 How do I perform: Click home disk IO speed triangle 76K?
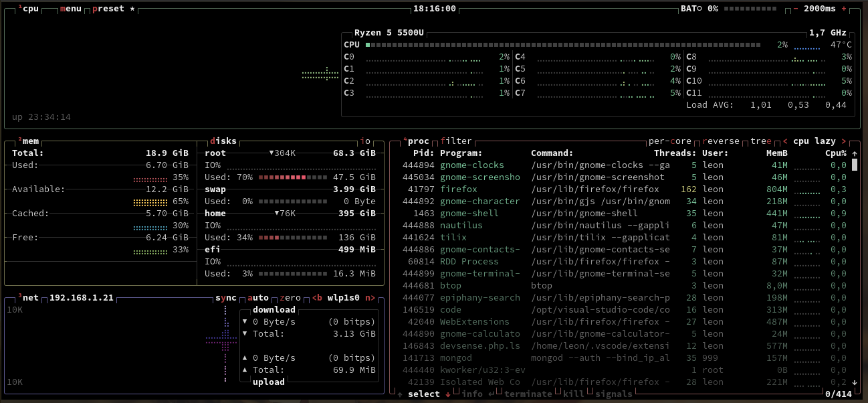click(x=277, y=214)
